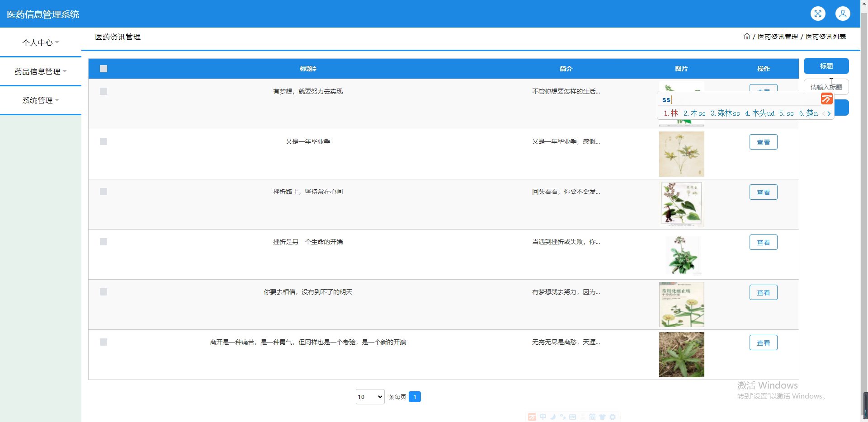
Task: Click the 简介 column header
Action: [566, 69]
